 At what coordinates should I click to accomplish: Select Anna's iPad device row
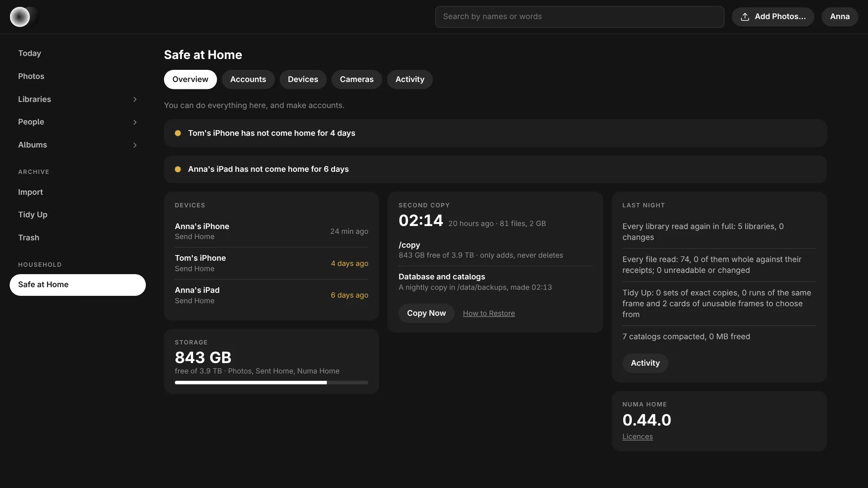(x=271, y=295)
